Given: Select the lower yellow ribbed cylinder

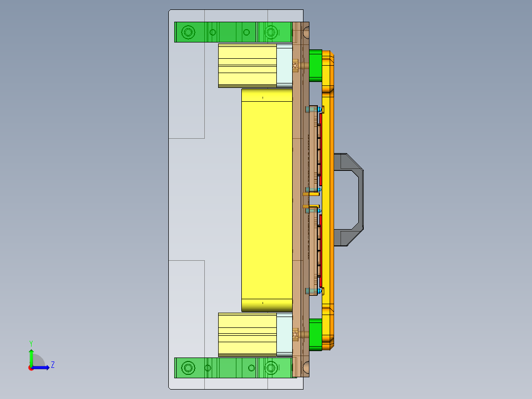Looking at the screenshot, I should tap(247, 333).
